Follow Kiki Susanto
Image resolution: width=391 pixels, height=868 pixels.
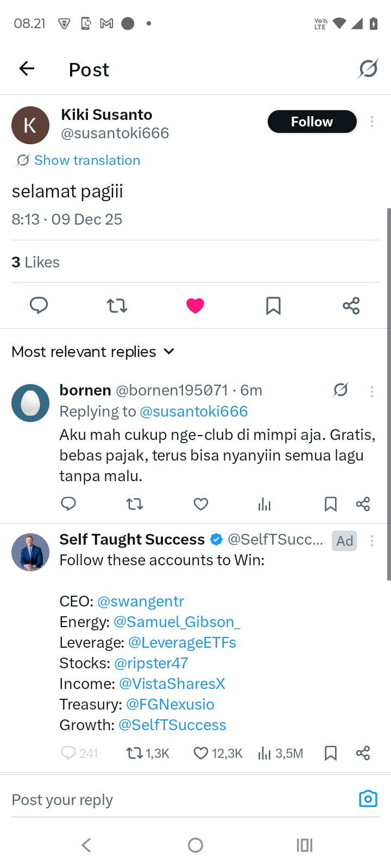tap(312, 122)
